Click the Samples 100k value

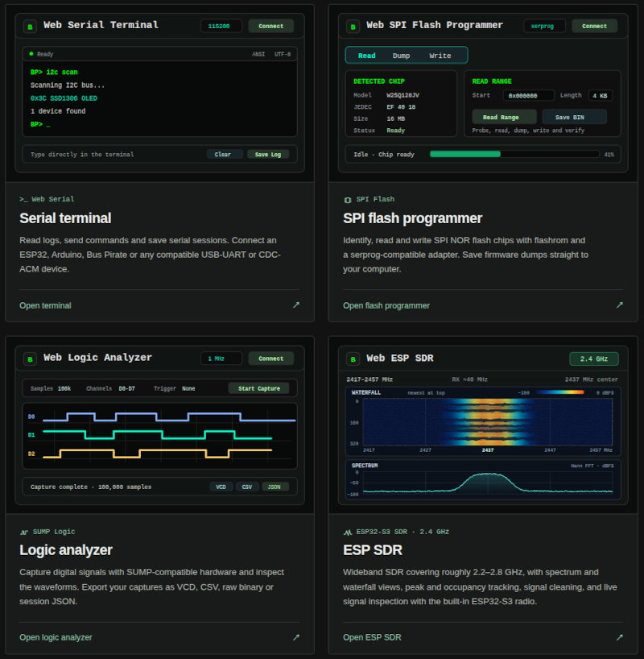[64, 389]
